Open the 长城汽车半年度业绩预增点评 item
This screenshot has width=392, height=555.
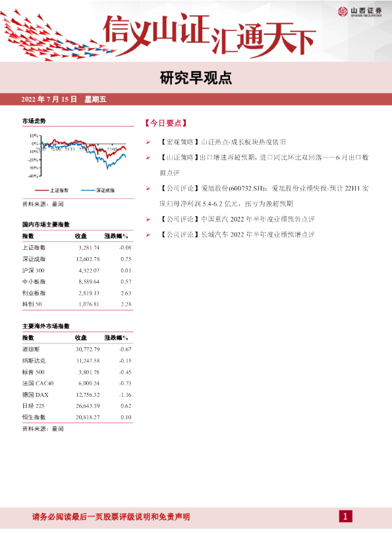(x=237, y=235)
